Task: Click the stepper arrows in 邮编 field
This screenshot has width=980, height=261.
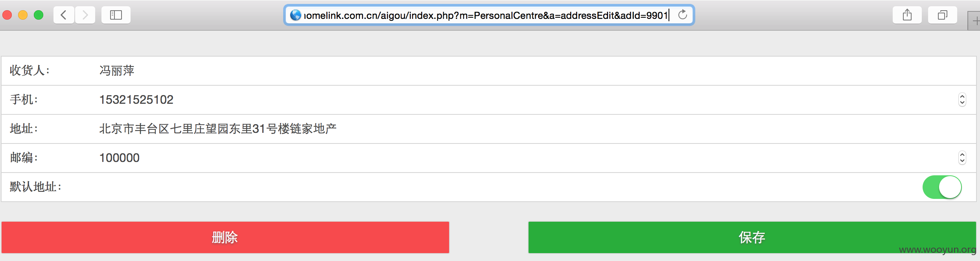Action: pyautogui.click(x=962, y=158)
